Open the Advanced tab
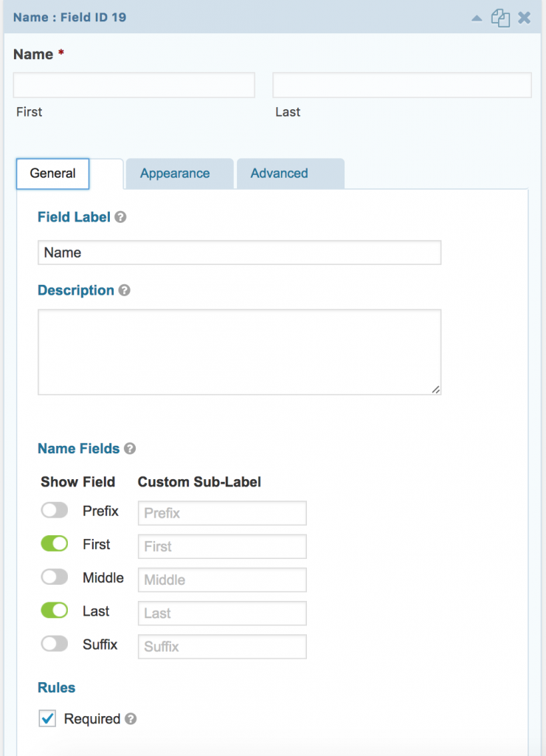The image size is (546, 756). [x=279, y=173]
